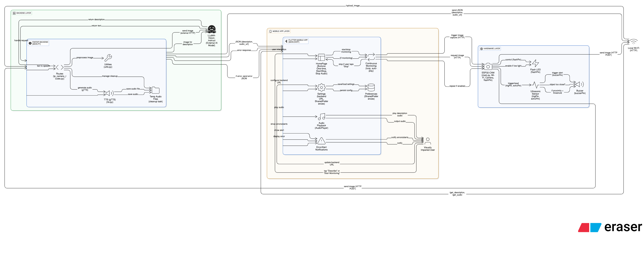This screenshot has width=644, height=260.
Task: Select the Audio Playback music note icon
Action: tap(321, 117)
